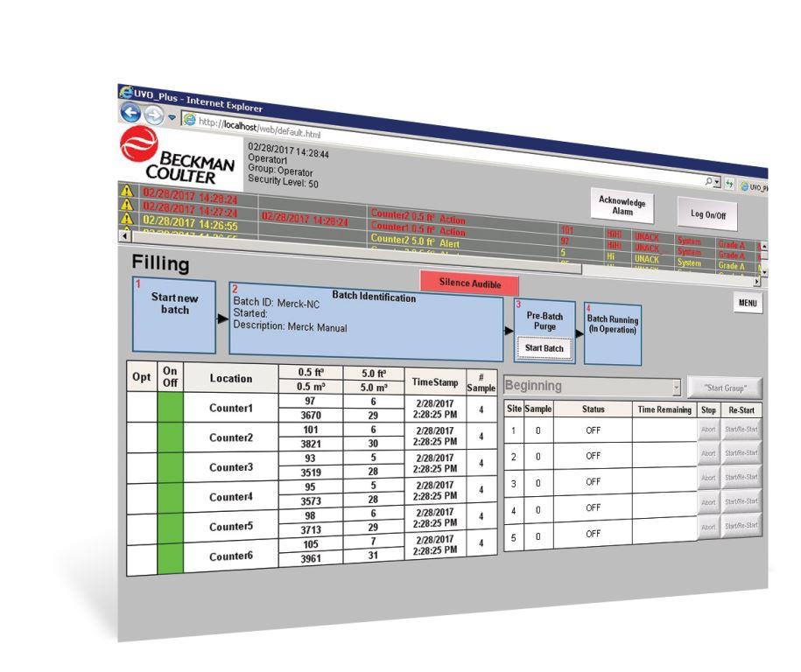801x672 pixels.
Task: Click the warning icon for the 14:28:24 alarm
Action: click(126, 191)
